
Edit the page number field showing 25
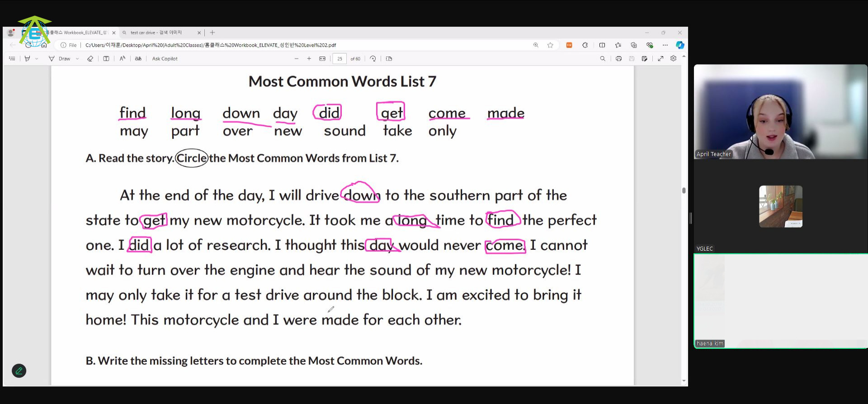340,59
